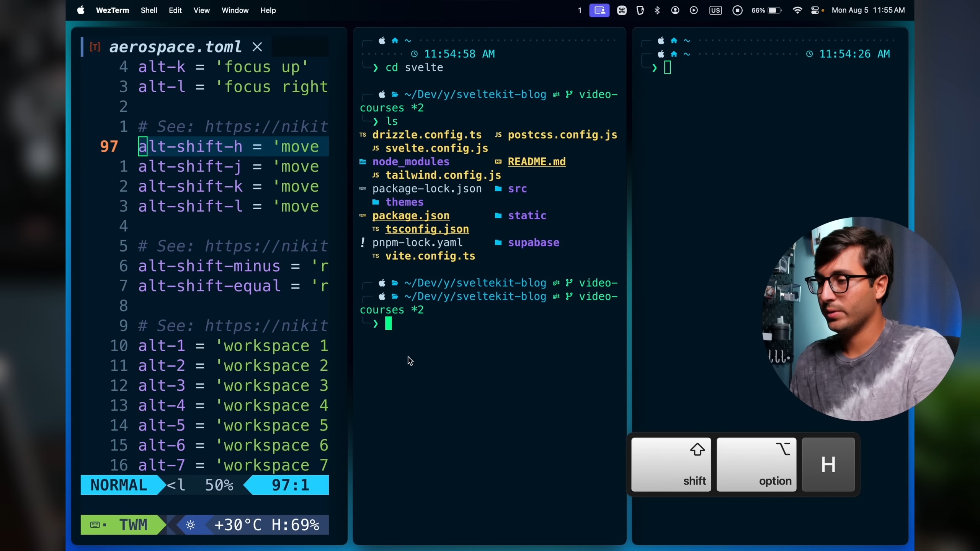Screen dimensions: 980x551
Task: Open the Shell menu
Action: click(x=149, y=10)
